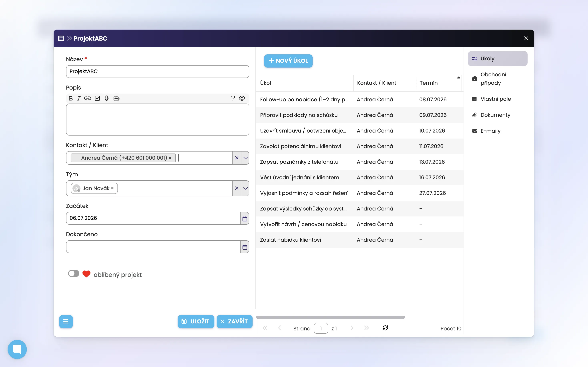588x367 pixels.
Task: Go to the previous page of tasks
Action: click(280, 328)
